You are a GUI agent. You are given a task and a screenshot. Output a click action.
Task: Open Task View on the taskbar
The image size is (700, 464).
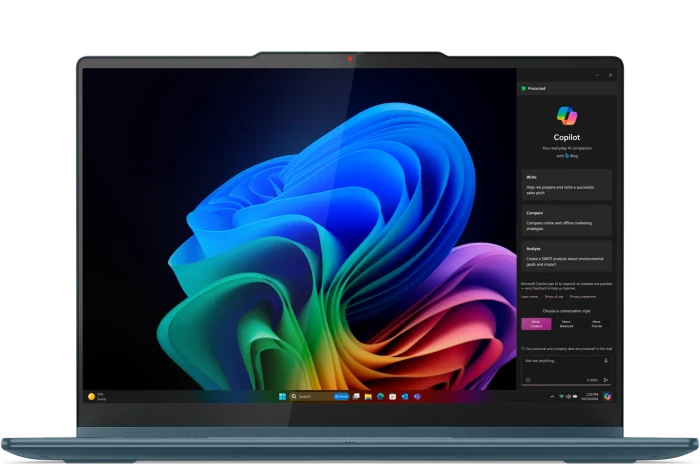coord(356,397)
